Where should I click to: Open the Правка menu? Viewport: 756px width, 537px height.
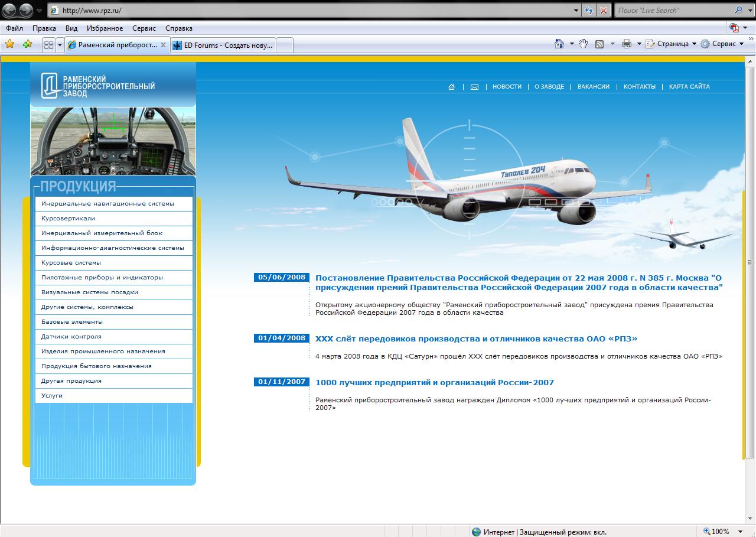44,28
